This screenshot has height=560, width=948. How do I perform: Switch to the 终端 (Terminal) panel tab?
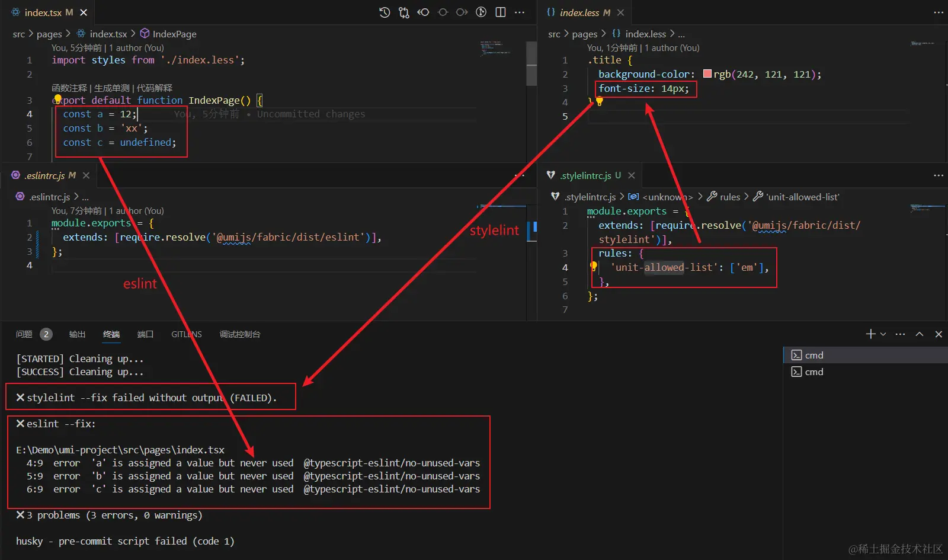pos(111,334)
